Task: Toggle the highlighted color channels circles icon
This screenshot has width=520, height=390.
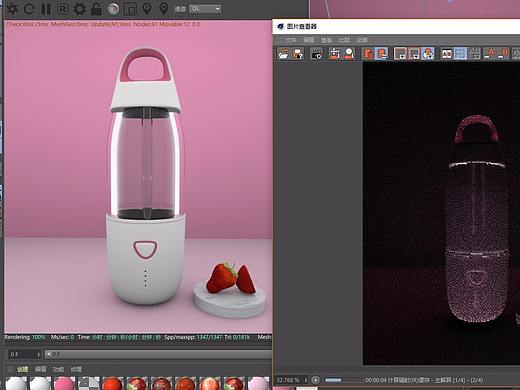Action: pyautogui.click(x=428, y=54)
